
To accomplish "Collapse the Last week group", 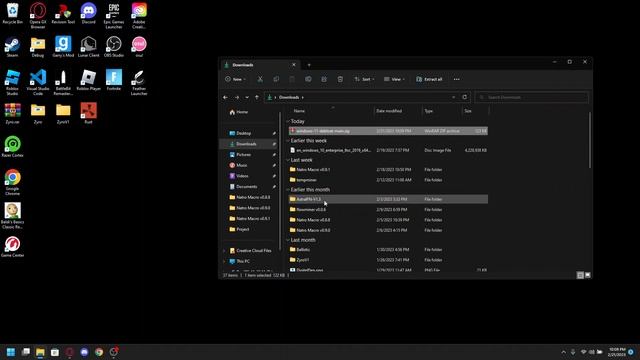I will coord(288,160).
